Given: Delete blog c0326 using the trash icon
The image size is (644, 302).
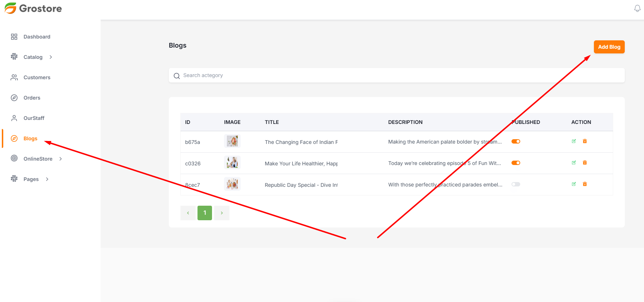Looking at the screenshot, I should coord(585,163).
